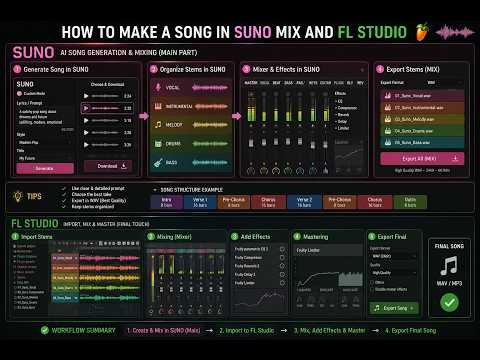480x360 pixels.
Task: Click the BEAT channel fader in SUNO mixer
Action: point(276,142)
